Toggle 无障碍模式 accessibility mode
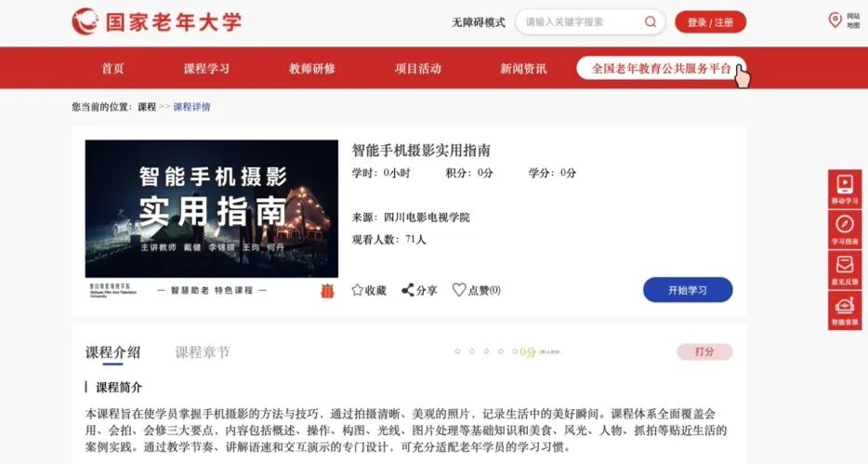Screen dimensions: 868x464 click(479, 22)
